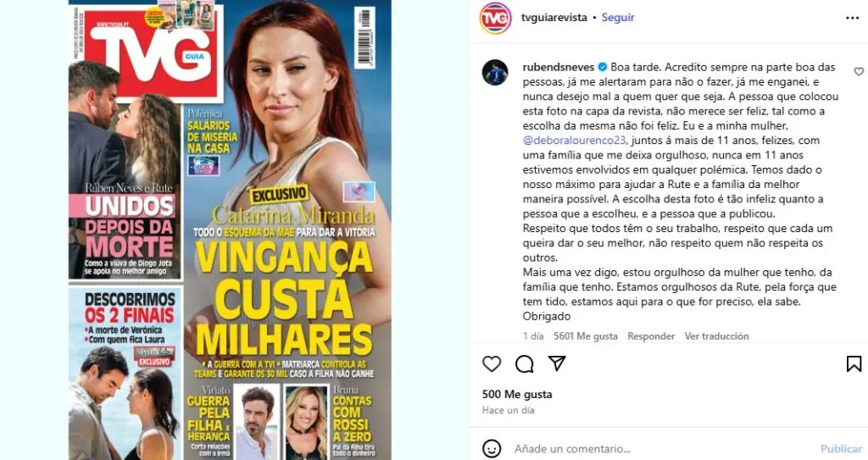Screen dimensions: 868x460
Task: Follow tvguiarevista via the Seguir link
Action: point(618,17)
